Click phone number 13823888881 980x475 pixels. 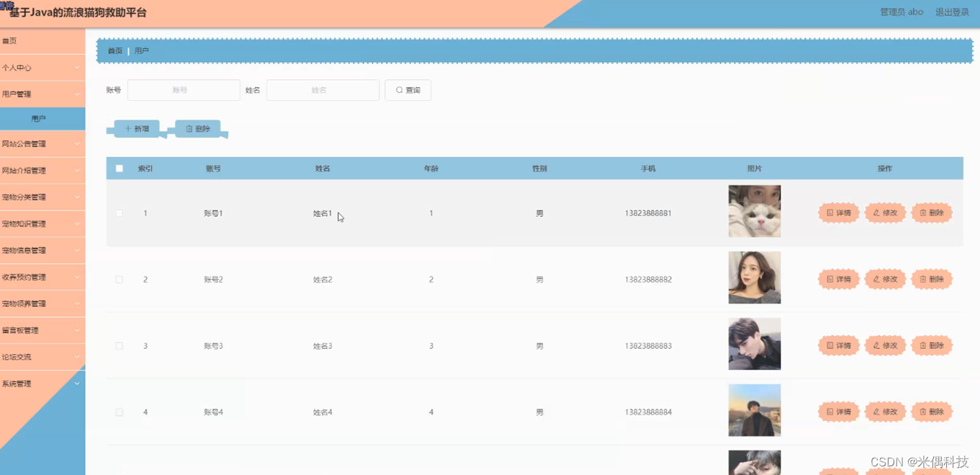648,213
